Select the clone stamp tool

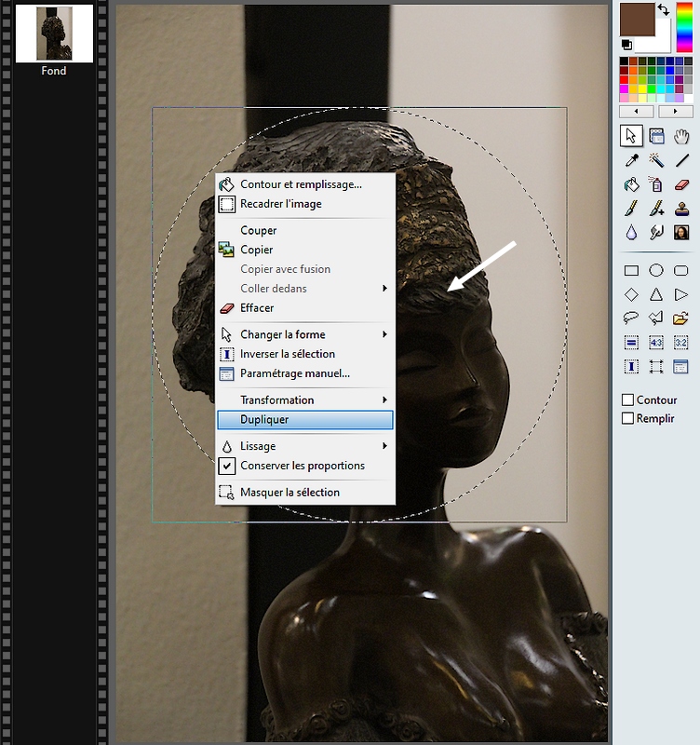point(681,208)
